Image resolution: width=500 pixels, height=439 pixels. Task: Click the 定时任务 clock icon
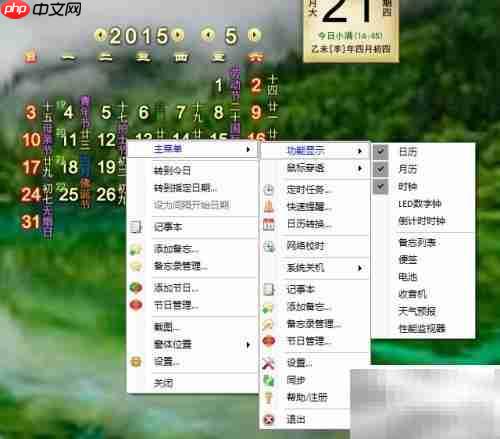(x=269, y=189)
